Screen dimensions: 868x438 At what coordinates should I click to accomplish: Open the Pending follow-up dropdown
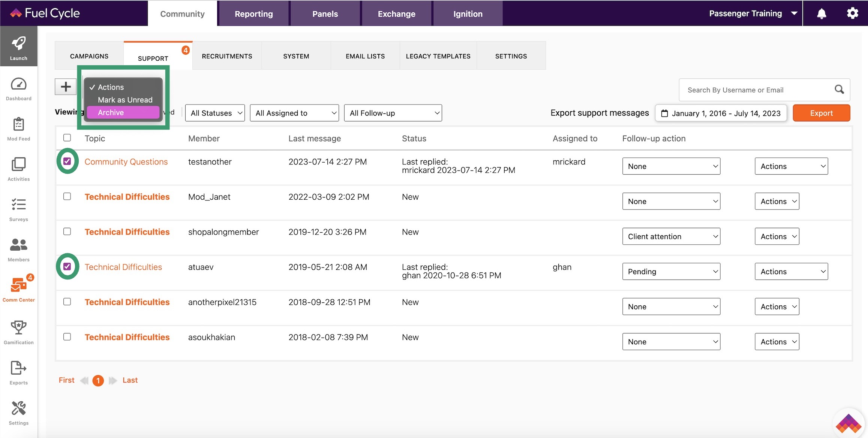(x=671, y=272)
